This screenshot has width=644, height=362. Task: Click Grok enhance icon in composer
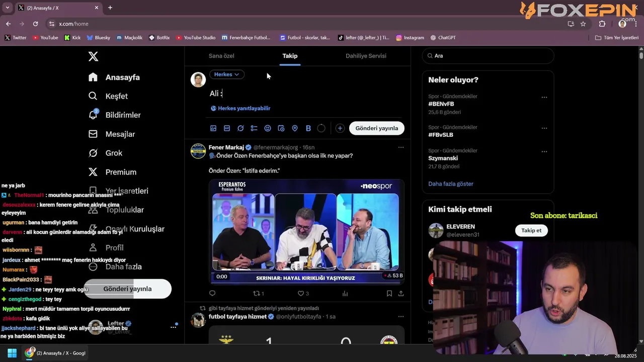(240, 128)
